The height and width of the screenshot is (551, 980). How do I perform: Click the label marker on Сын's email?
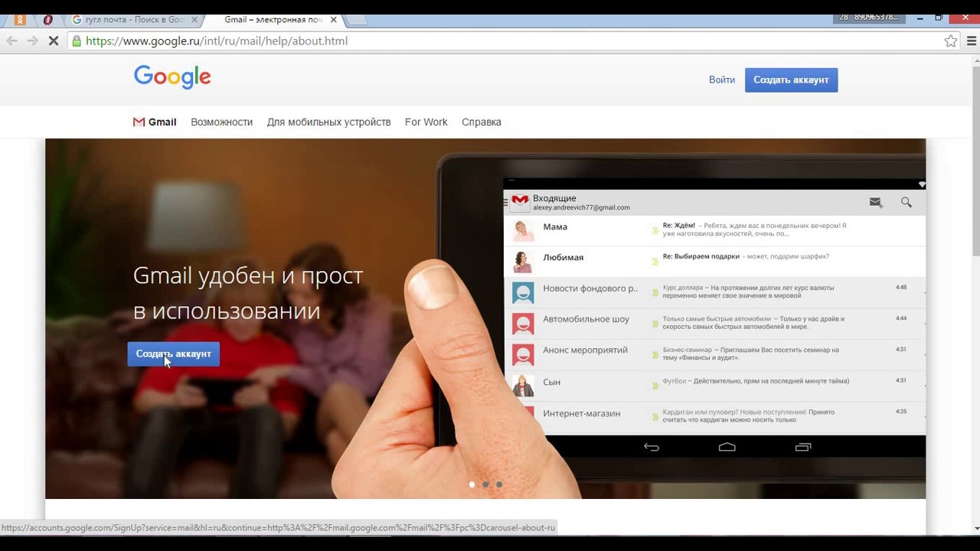[655, 386]
